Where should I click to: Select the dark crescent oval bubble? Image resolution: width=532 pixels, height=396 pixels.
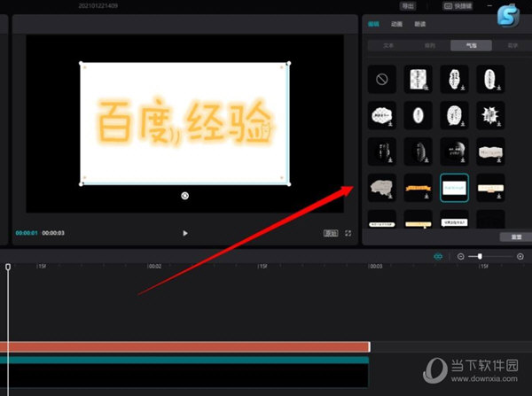[x=418, y=151]
